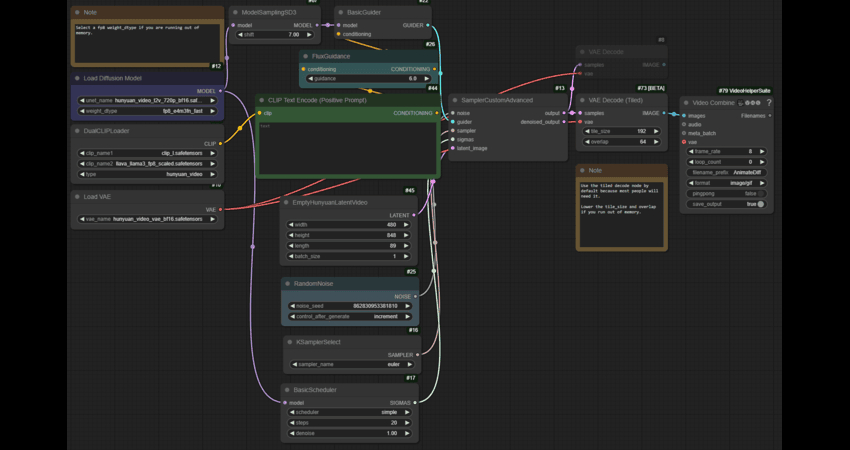Decrease the steps value with left arrow
The width and height of the screenshot is (850, 450).
point(292,423)
